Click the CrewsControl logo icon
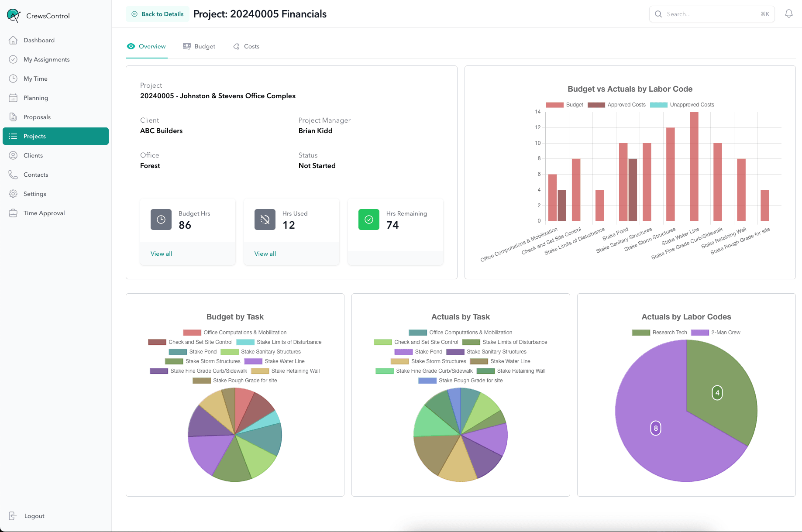802x532 pixels. point(14,16)
